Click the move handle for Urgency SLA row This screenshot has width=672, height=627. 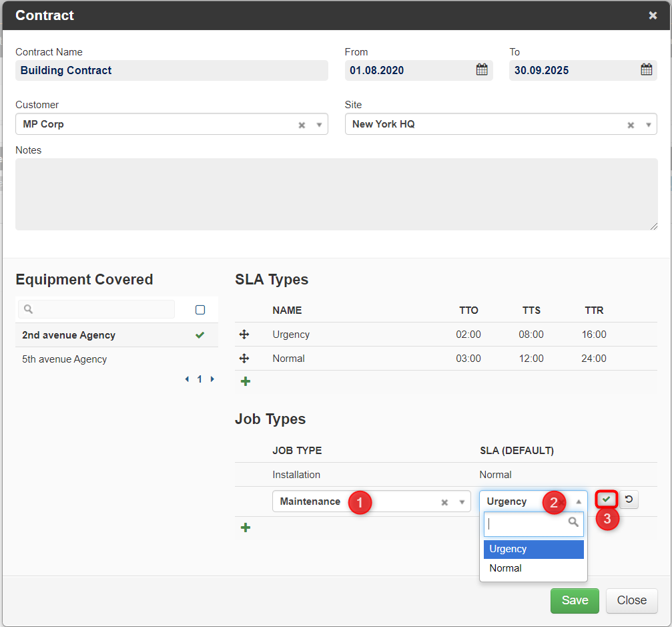pos(244,335)
